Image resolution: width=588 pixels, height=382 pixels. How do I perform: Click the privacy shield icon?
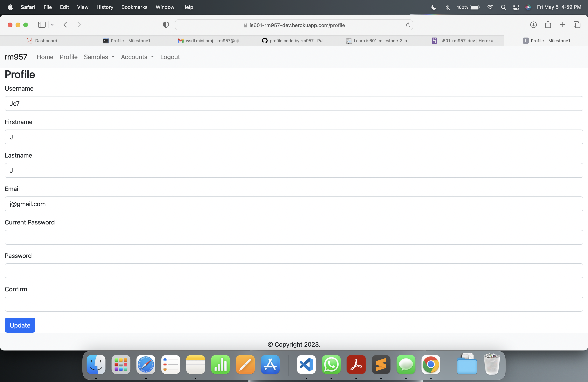tap(166, 25)
